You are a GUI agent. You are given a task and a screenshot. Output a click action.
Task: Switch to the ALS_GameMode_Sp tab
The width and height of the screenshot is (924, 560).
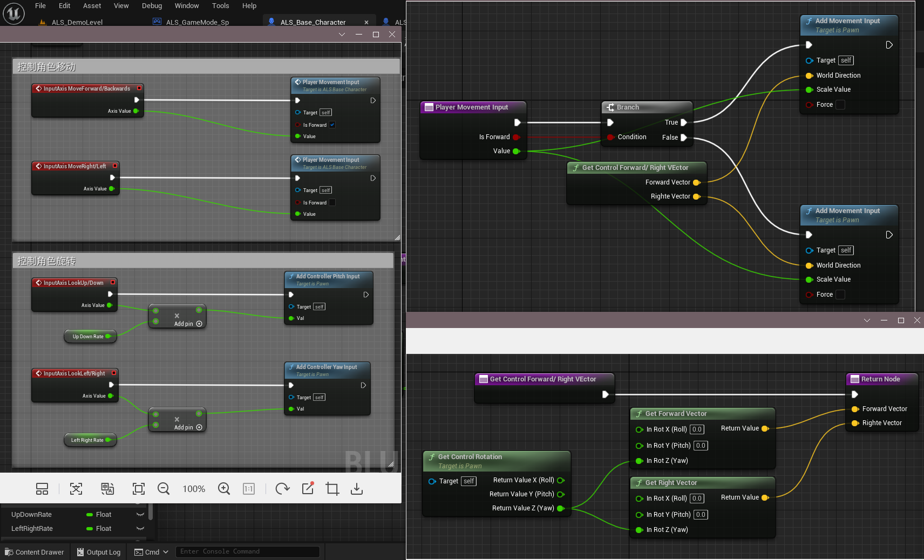tap(197, 22)
